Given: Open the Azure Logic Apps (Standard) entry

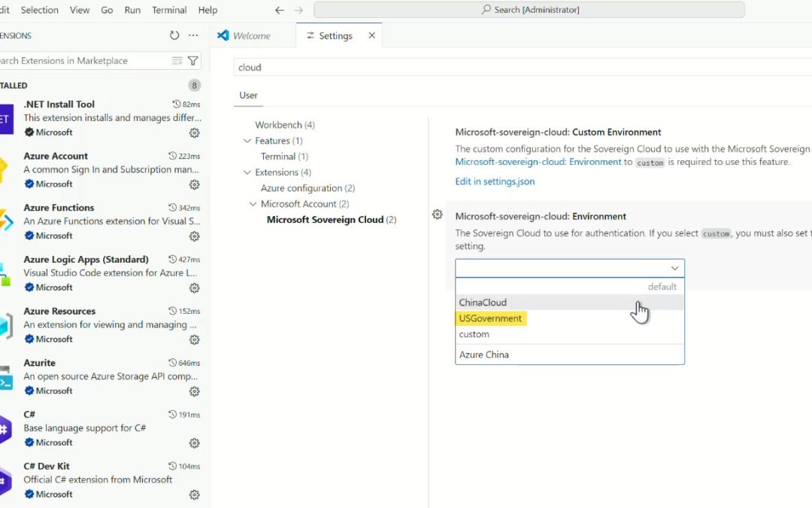Looking at the screenshot, I should [x=101, y=273].
